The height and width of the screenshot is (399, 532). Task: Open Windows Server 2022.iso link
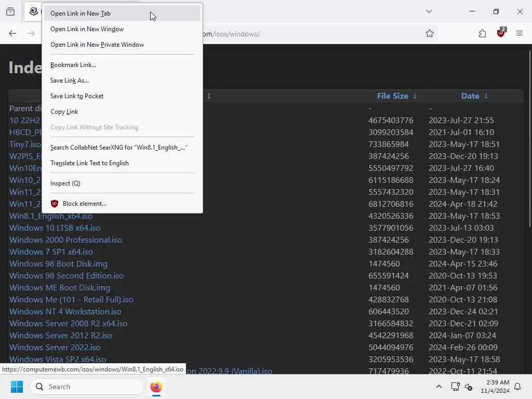click(55, 348)
